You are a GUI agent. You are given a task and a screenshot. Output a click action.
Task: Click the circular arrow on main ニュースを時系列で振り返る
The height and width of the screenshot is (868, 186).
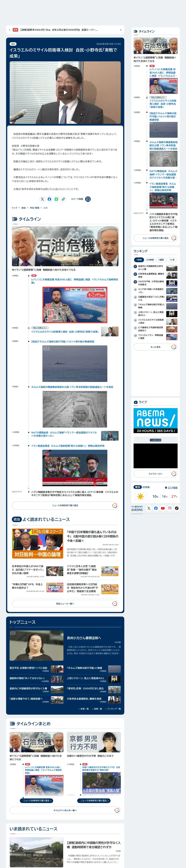(115, 505)
